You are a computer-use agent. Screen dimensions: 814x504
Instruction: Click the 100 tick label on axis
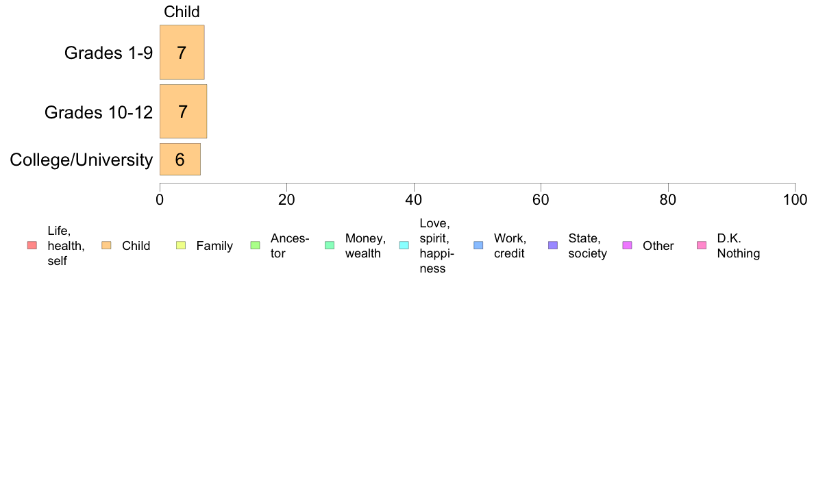pyautogui.click(x=795, y=200)
